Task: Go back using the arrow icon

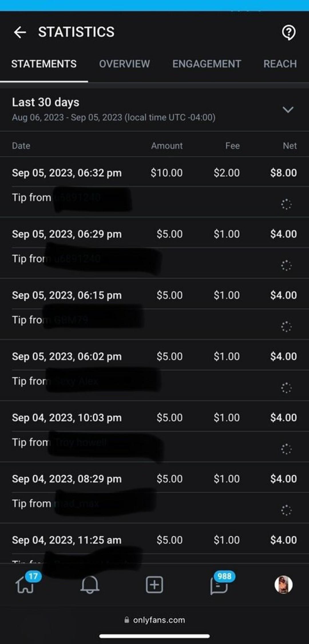Action: click(20, 32)
